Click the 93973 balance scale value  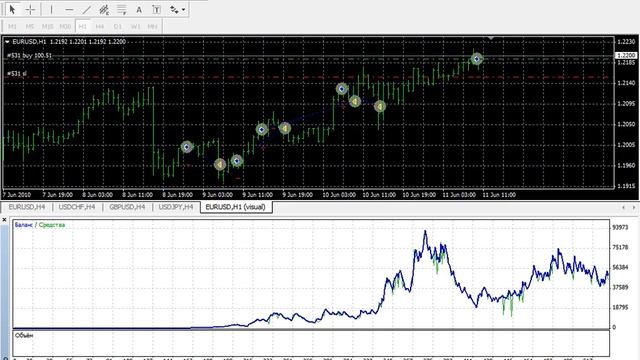pos(620,227)
